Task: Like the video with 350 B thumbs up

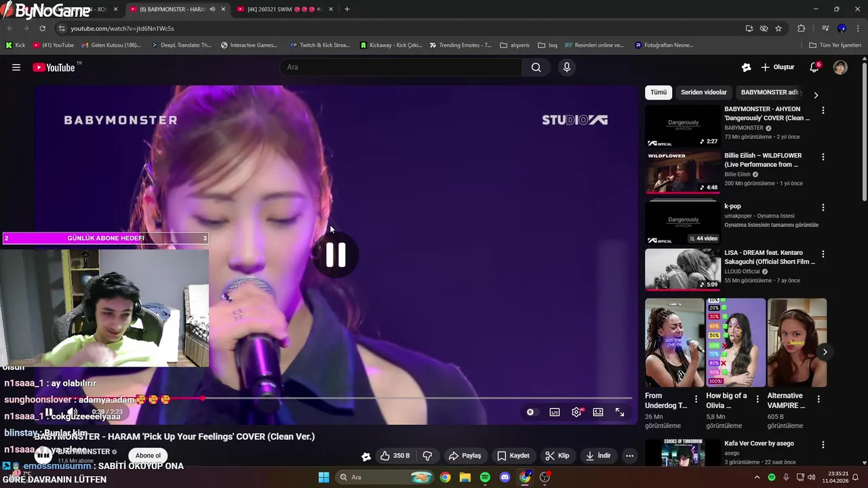Action: click(395, 455)
